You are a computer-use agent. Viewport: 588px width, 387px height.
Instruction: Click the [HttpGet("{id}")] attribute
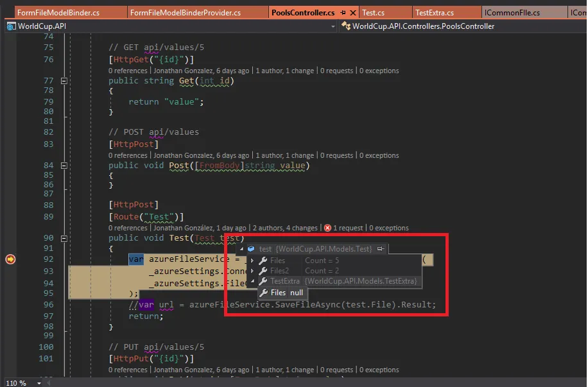pyautogui.click(x=151, y=59)
